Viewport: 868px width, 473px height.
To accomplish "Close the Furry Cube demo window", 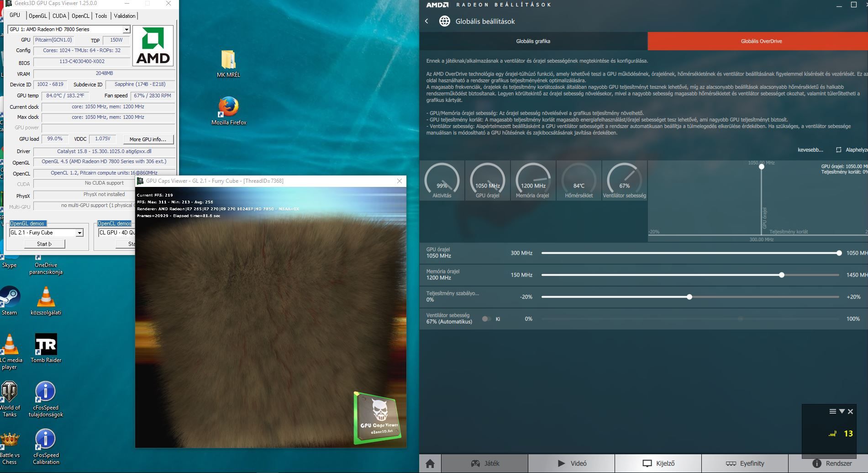I will 400,181.
